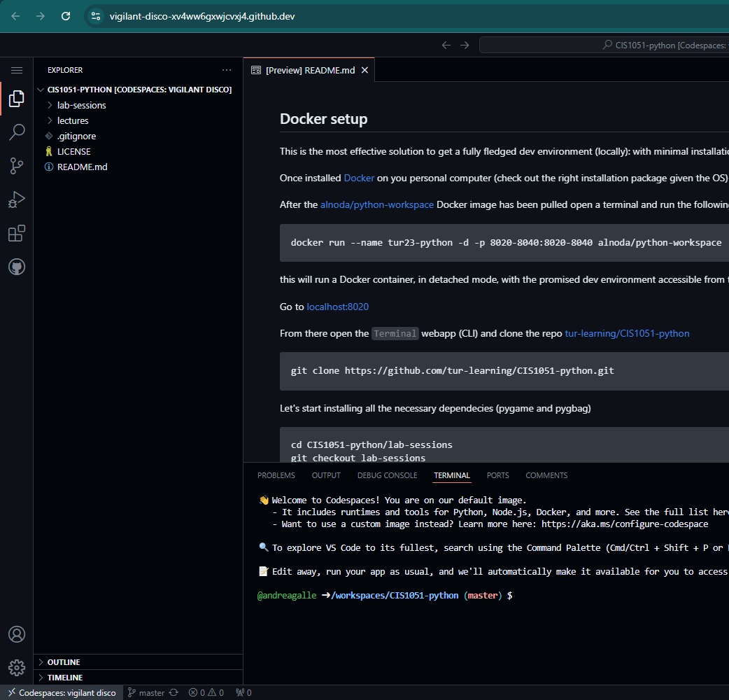Synchronize changes via status bar icon
The image size is (729, 700).
click(174, 692)
